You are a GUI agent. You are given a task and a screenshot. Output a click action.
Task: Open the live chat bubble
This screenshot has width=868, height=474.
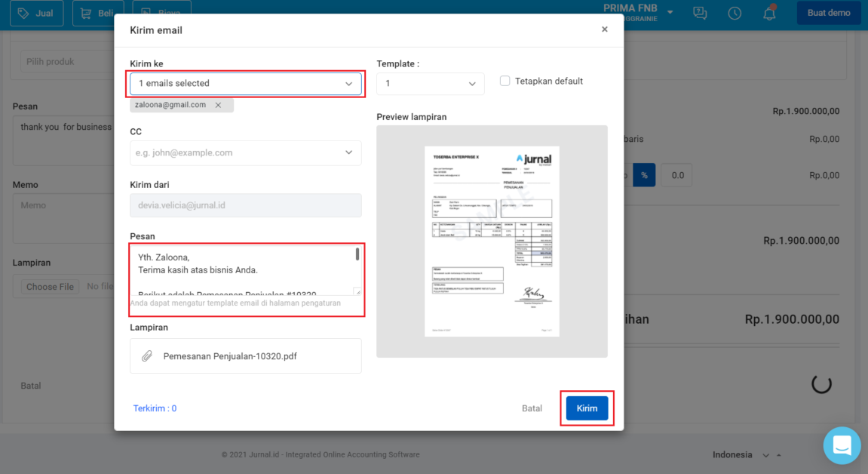coord(842,445)
